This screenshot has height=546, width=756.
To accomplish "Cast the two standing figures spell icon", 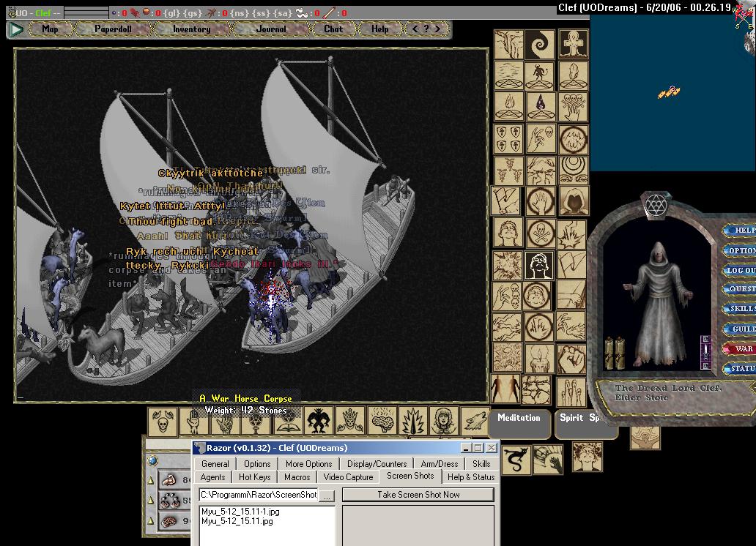I will [505, 389].
